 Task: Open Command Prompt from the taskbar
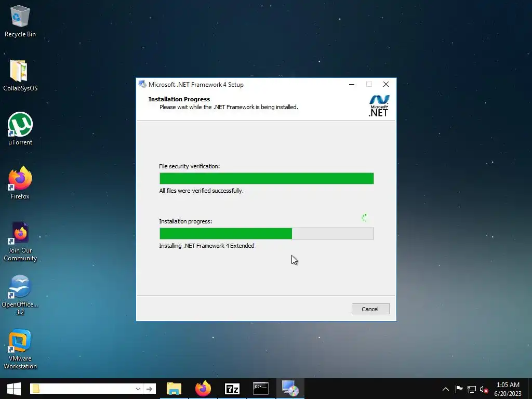coord(261,389)
